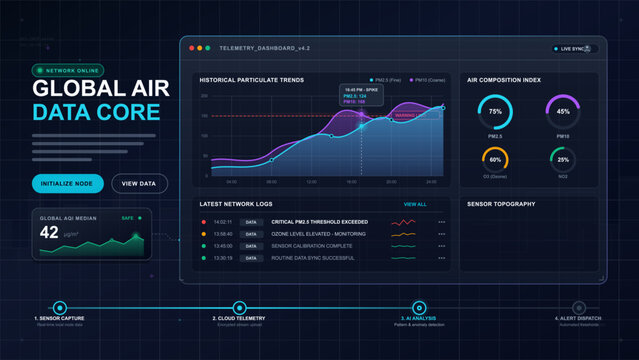Image resolution: width=639 pixels, height=360 pixels.
Task: Click PM2.5 data point near 08:00
Action: [272, 160]
